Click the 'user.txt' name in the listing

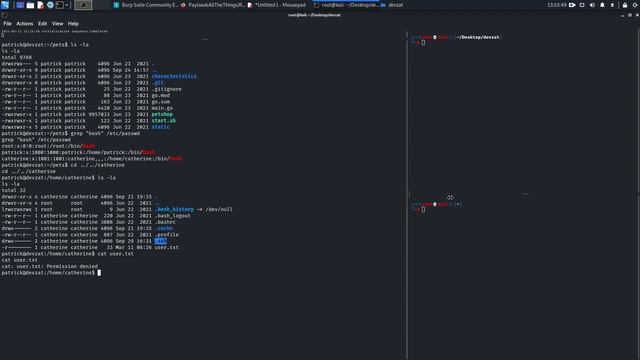(x=167, y=247)
